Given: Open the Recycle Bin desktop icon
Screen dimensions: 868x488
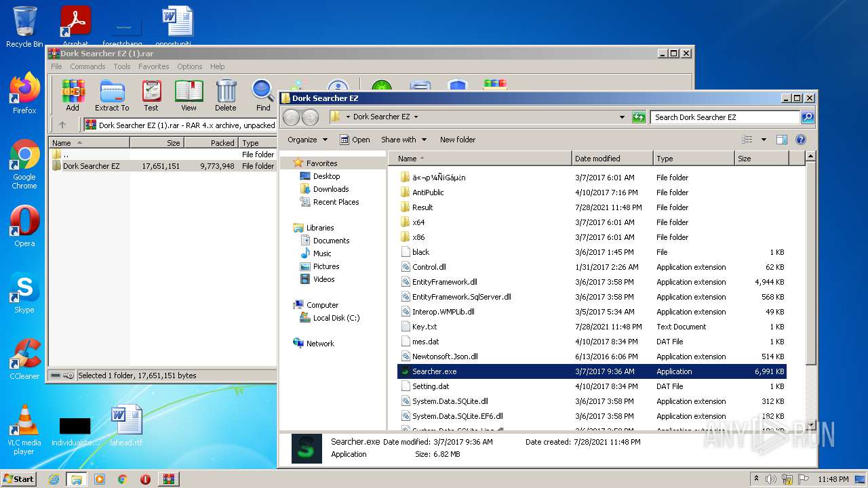Looking at the screenshot, I should [24, 27].
